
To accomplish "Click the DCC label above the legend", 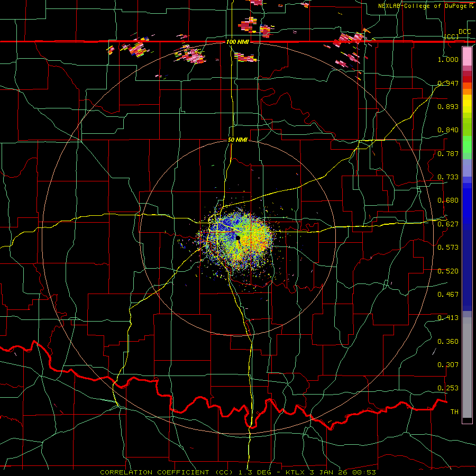I will 464,32.
